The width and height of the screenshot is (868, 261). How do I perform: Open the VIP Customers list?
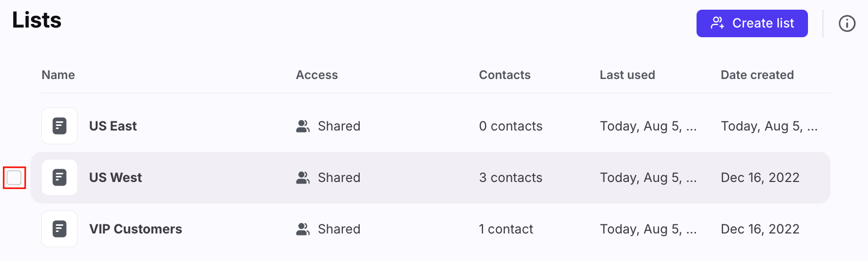[x=135, y=229]
